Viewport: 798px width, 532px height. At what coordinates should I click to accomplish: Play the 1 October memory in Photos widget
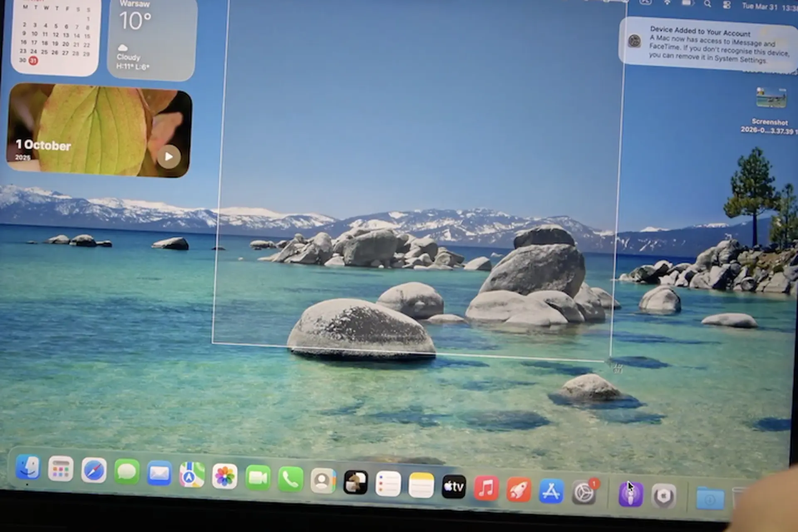pos(169,157)
